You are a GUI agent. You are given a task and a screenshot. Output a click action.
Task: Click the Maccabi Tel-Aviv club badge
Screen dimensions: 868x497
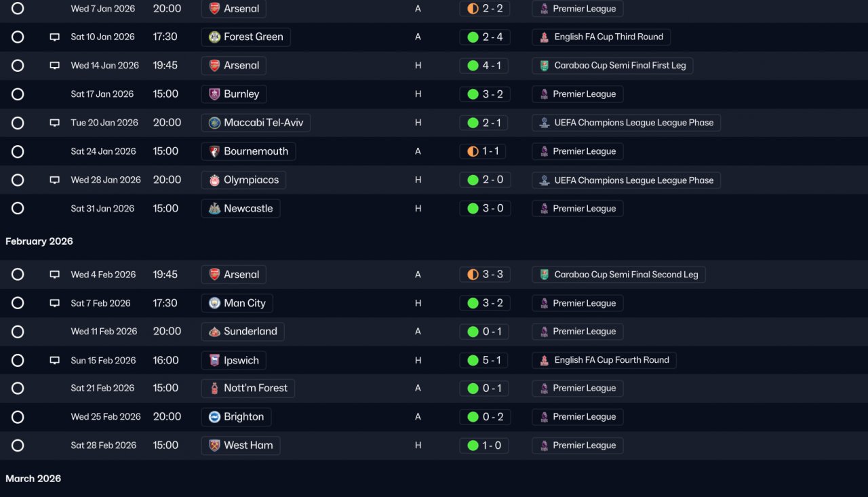(x=214, y=123)
